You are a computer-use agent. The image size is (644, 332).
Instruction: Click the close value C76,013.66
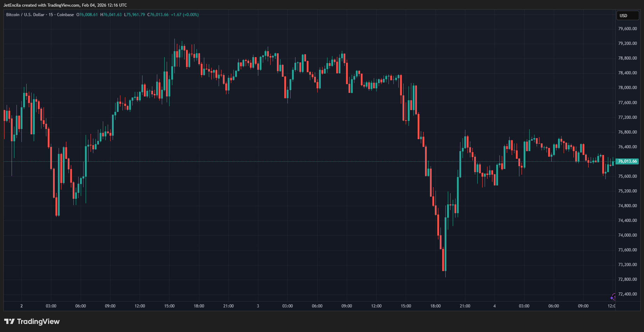[158, 15]
